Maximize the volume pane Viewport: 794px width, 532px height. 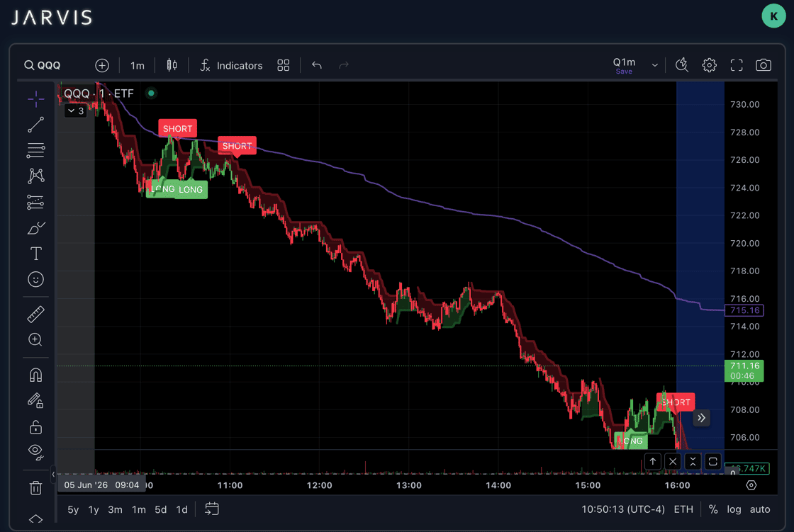click(712, 461)
